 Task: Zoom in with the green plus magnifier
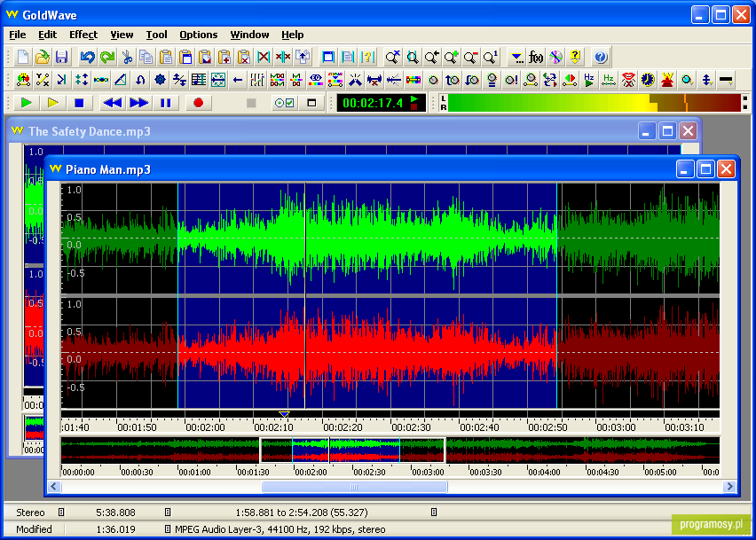click(x=452, y=58)
